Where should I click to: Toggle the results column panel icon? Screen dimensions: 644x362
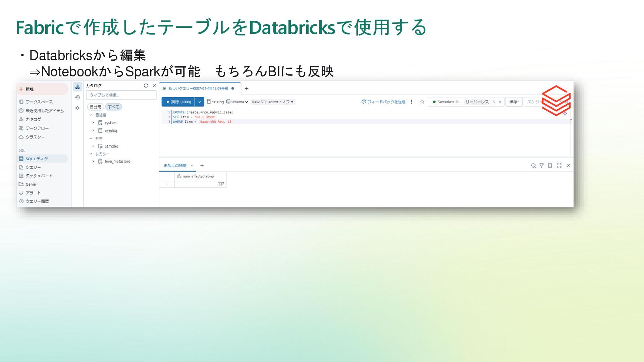[550, 166]
